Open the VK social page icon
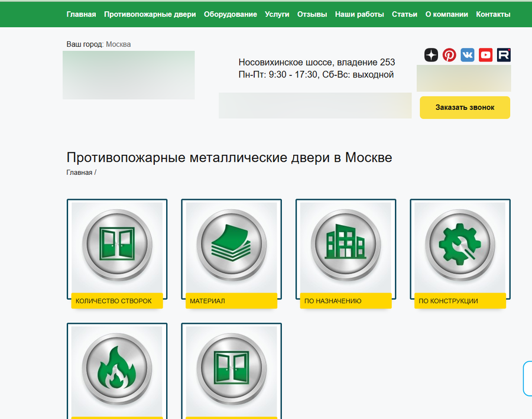This screenshot has height=419, width=532. point(468,55)
